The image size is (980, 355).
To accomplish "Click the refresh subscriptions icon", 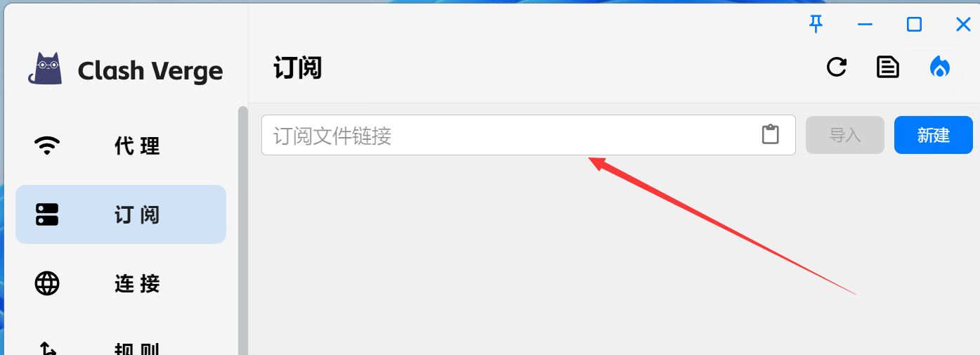I will tap(836, 67).
